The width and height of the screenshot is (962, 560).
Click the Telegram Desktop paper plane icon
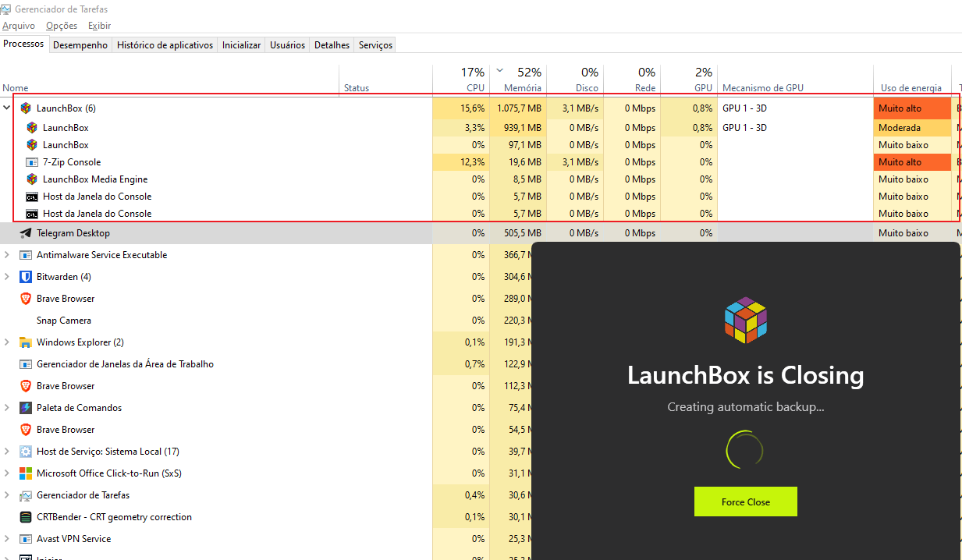26,233
